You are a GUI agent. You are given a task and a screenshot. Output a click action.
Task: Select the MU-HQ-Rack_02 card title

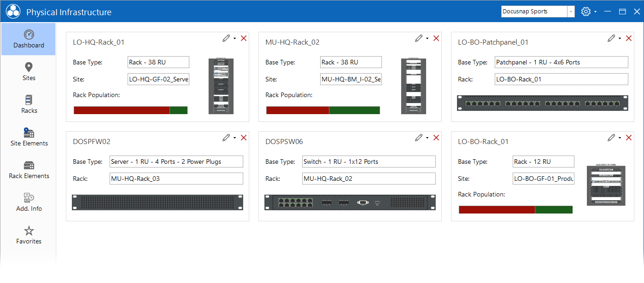(293, 42)
